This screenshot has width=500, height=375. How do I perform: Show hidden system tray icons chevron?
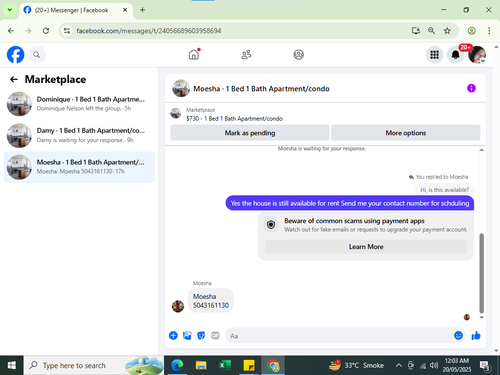coord(399,365)
